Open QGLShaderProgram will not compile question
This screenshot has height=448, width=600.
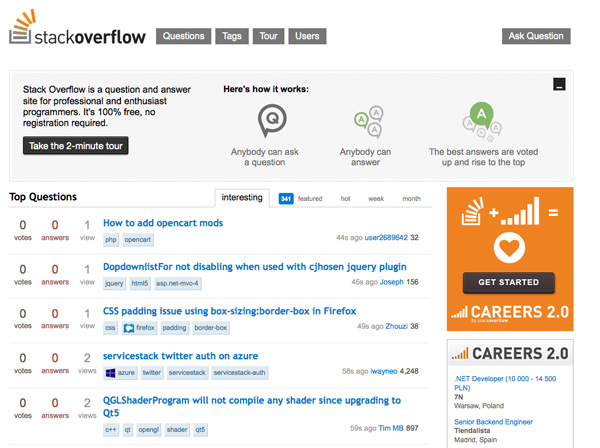(x=252, y=407)
